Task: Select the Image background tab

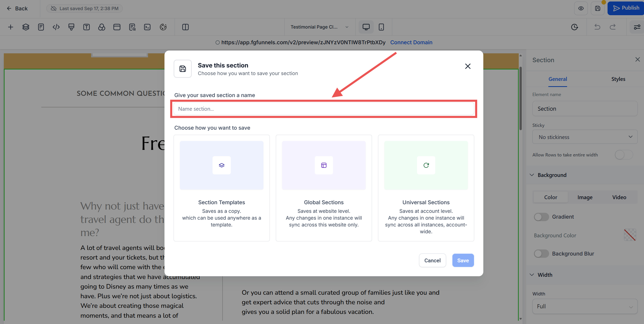Action: click(x=585, y=197)
